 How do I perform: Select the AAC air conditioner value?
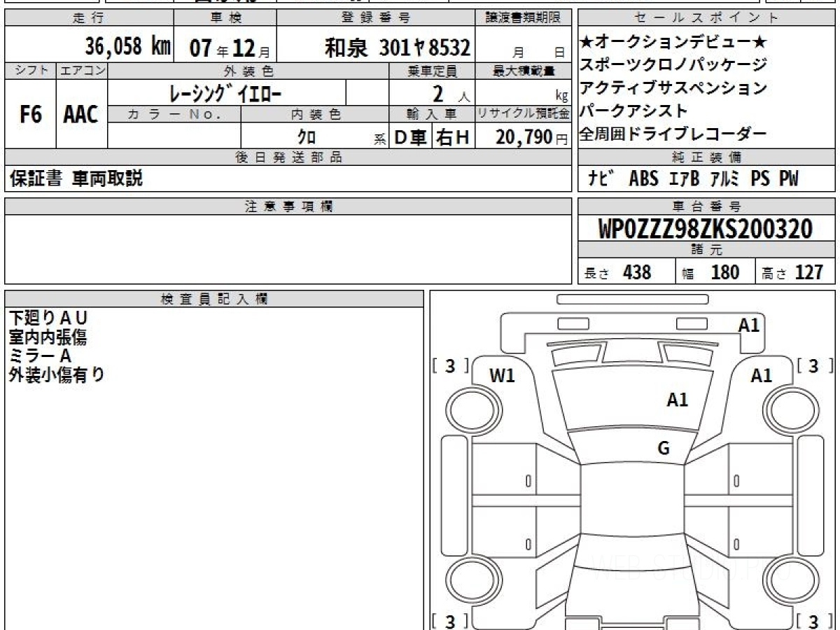(81, 115)
